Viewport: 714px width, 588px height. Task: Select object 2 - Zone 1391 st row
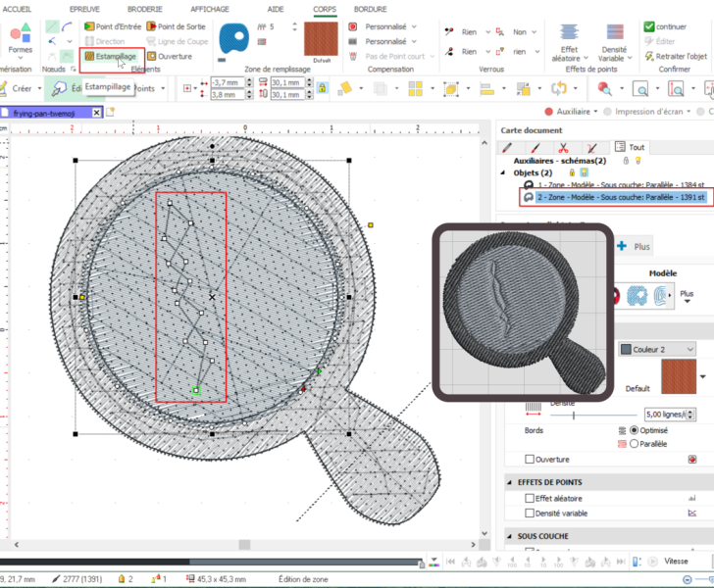pos(616,198)
